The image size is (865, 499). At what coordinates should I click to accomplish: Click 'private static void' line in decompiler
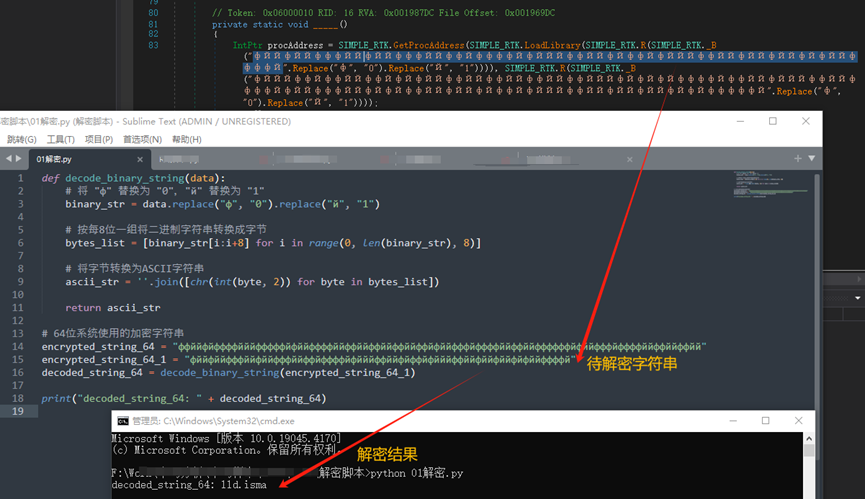click(280, 24)
